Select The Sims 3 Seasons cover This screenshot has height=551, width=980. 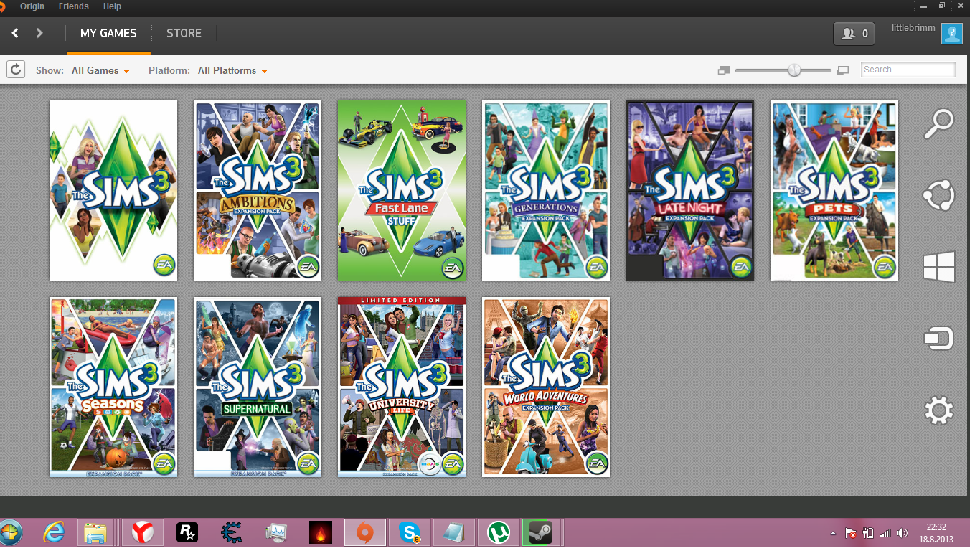tap(113, 387)
